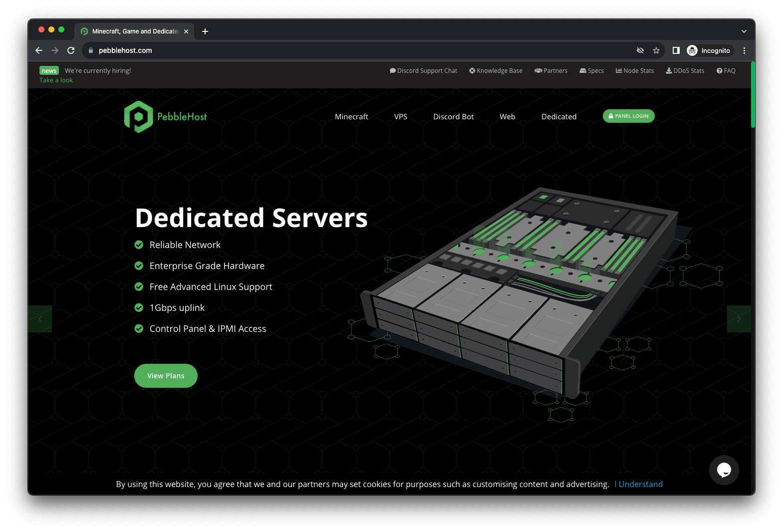783x532 pixels.
Task: Open a new tab with plus
Action: tap(205, 31)
